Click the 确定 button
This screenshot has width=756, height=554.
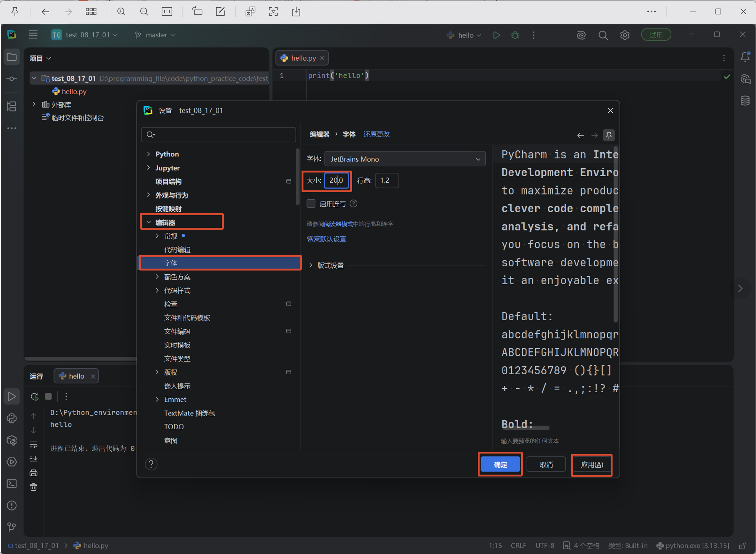[x=500, y=464]
